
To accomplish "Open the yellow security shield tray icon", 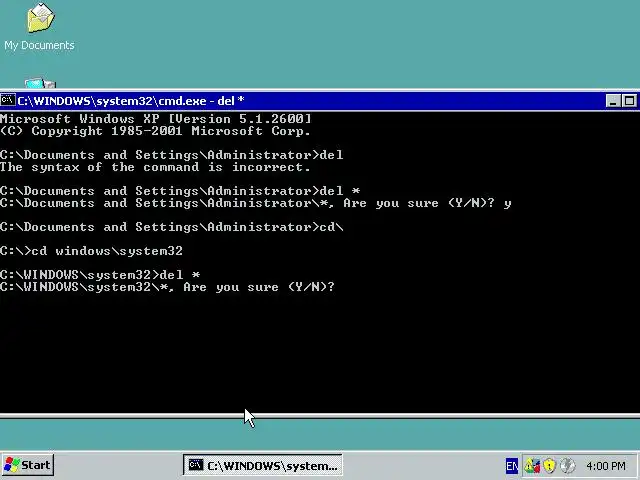I will (550, 465).
